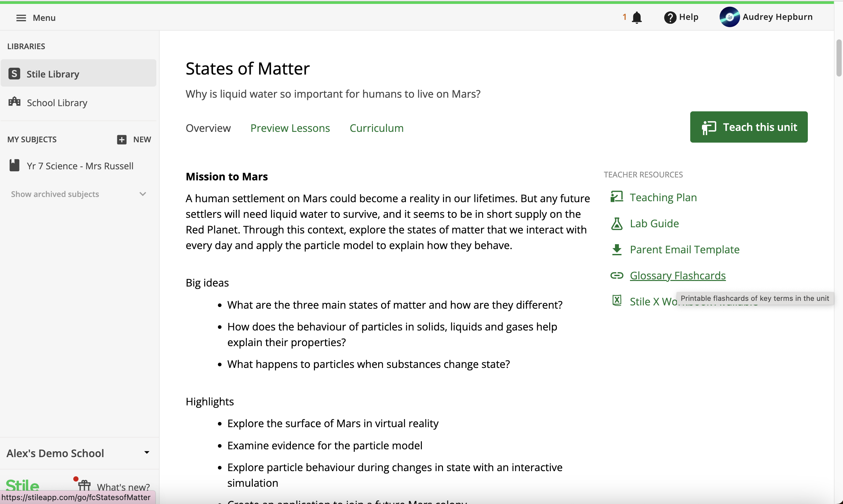Click the Help question mark icon
This screenshot has height=504, width=843.
click(x=670, y=17)
